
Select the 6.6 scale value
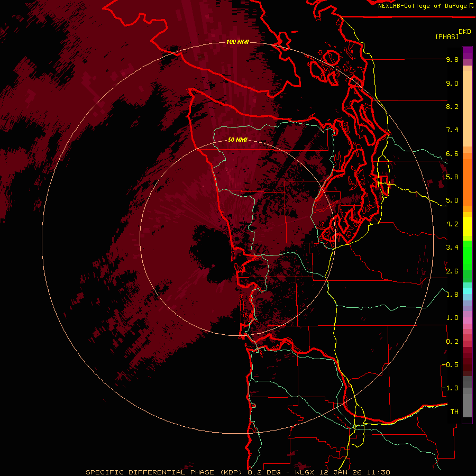click(x=452, y=153)
